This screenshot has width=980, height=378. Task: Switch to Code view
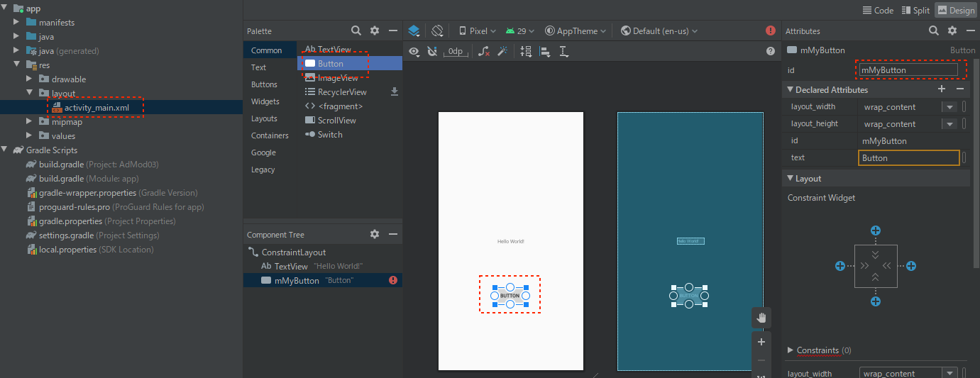point(878,10)
